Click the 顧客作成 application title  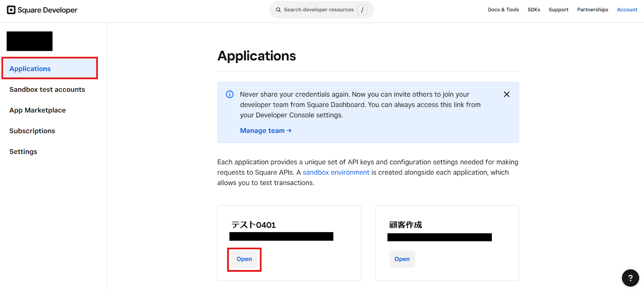[406, 225]
